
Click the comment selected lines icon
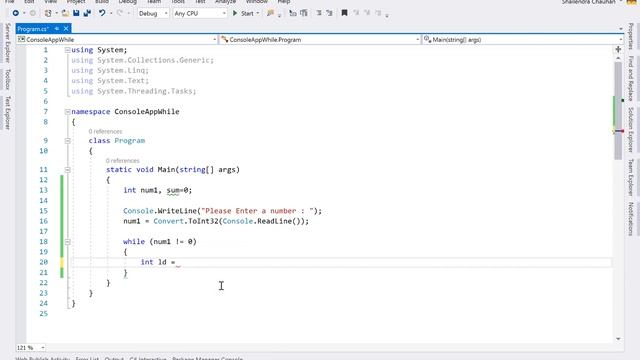tap(304, 13)
